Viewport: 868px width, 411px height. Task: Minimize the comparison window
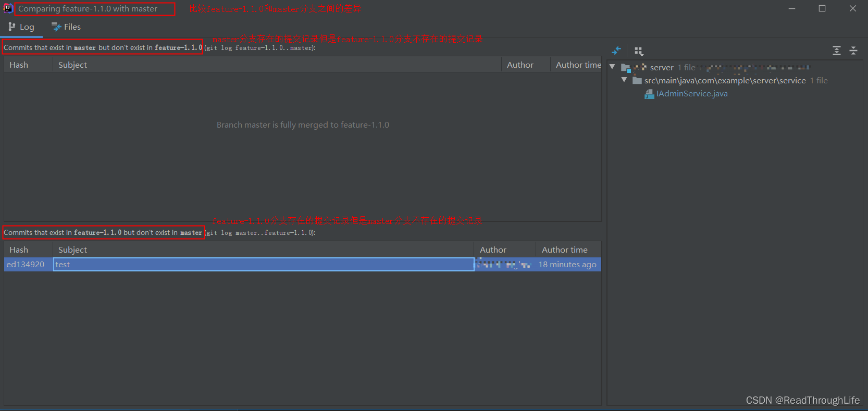click(x=792, y=8)
